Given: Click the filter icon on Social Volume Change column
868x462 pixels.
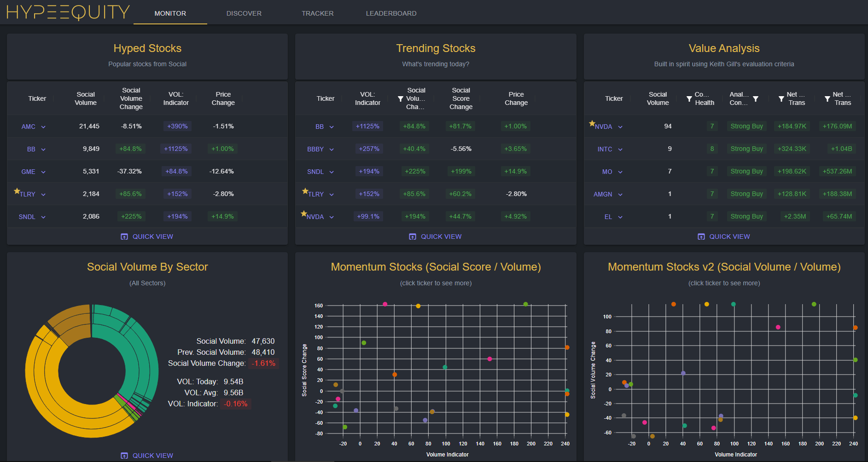Looking at the screenshot, I should (x=401, y=99).
